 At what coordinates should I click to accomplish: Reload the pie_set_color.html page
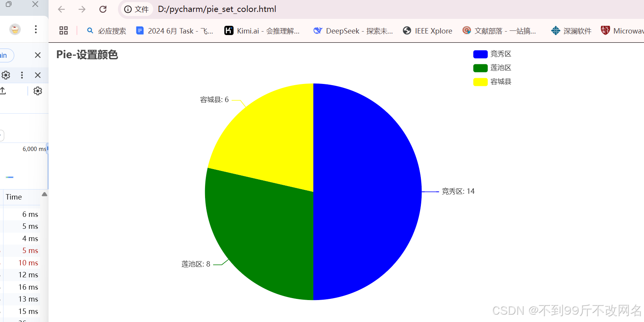103,9
